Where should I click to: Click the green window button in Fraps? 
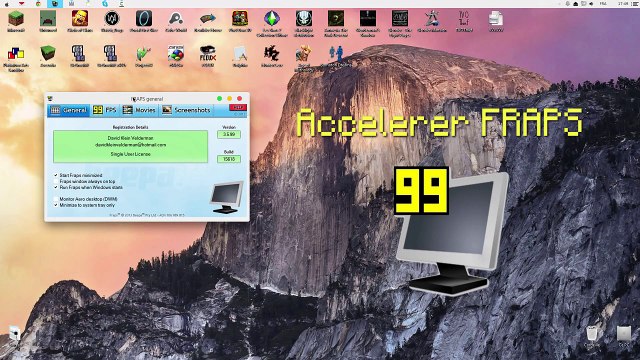(x=220, y=98)
